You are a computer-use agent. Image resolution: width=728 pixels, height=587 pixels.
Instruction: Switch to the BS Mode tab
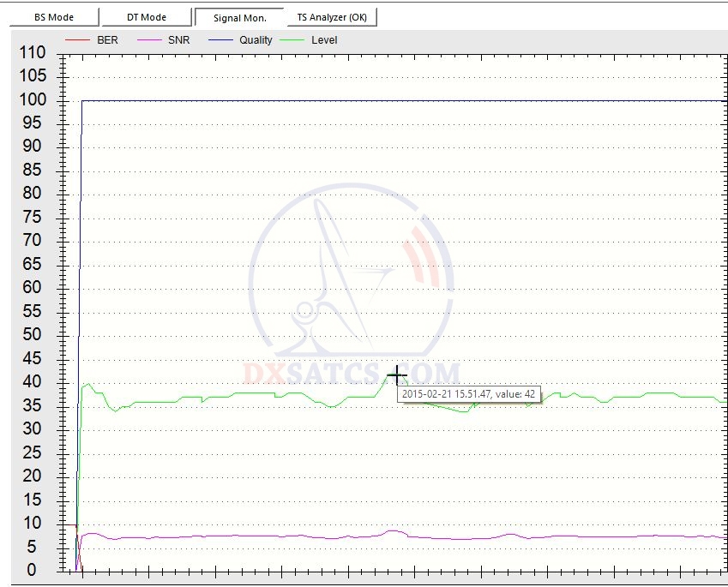click(53, 17)
